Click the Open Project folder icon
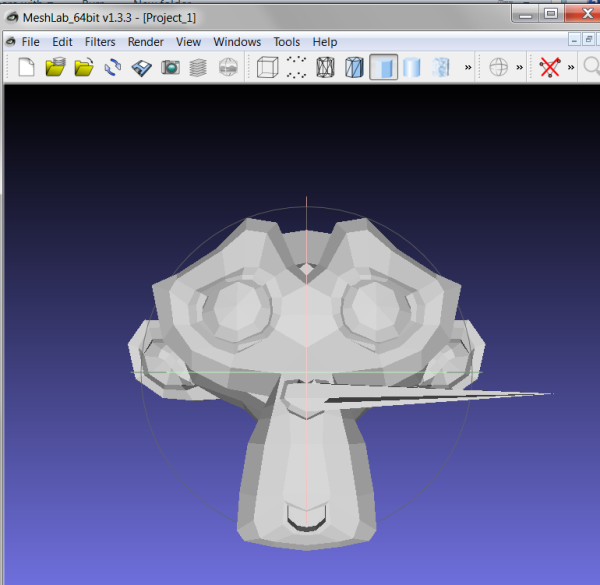The height and width of the screenshot is (585, 600). (x=55, y=68)
